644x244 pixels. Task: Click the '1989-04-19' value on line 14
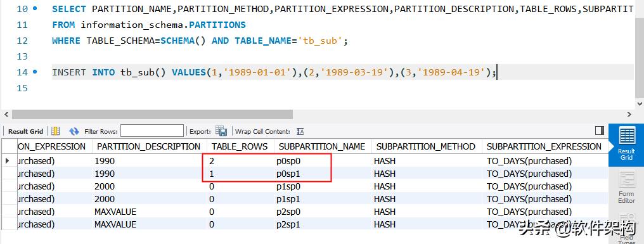click(x=451, y=72)
